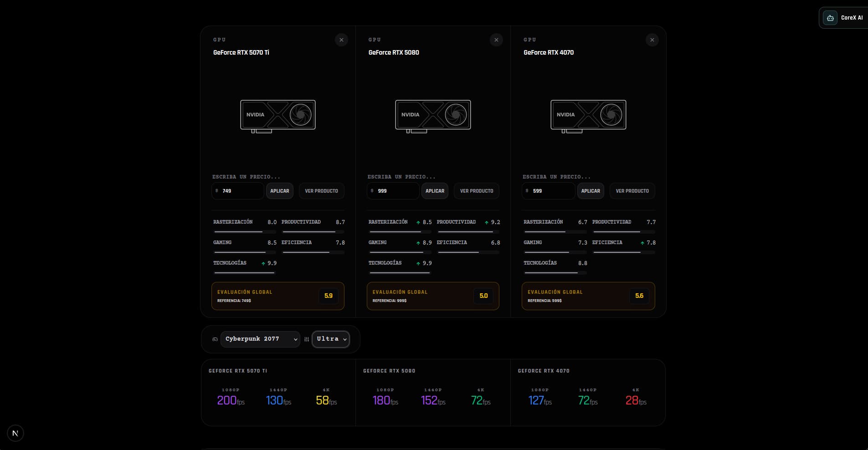Click the RTX 4070 graphics card illustration
868x450 pixels.
(x=588, y=116)
